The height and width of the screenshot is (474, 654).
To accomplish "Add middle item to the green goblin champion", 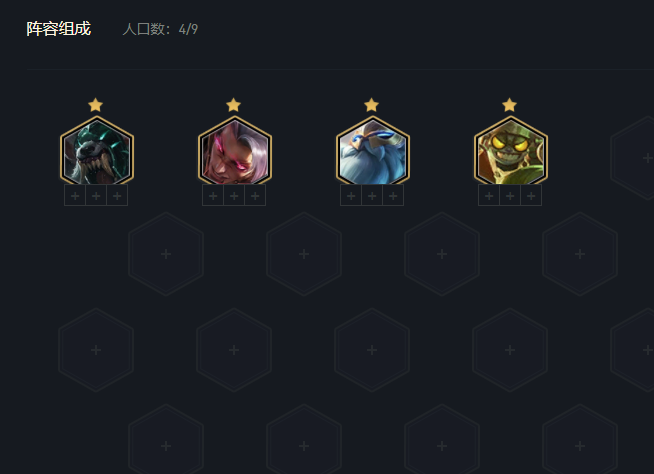I will pos(510,196).
